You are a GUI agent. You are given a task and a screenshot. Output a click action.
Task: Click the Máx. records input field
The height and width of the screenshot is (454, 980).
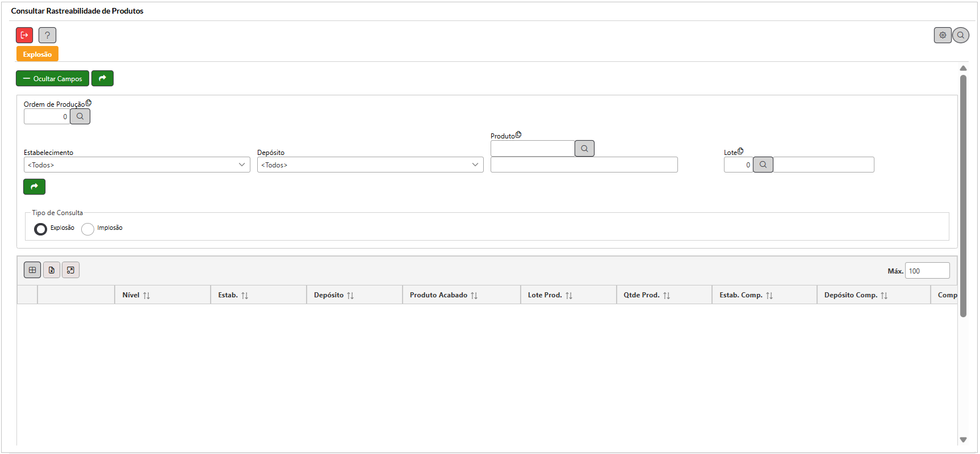click(x=927, y=271)
